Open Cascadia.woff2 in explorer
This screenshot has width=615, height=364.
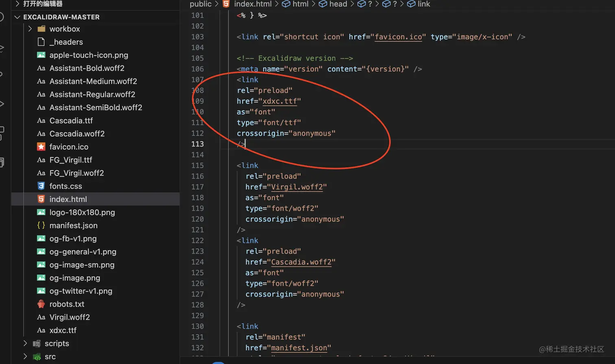[x=77, y=134]
